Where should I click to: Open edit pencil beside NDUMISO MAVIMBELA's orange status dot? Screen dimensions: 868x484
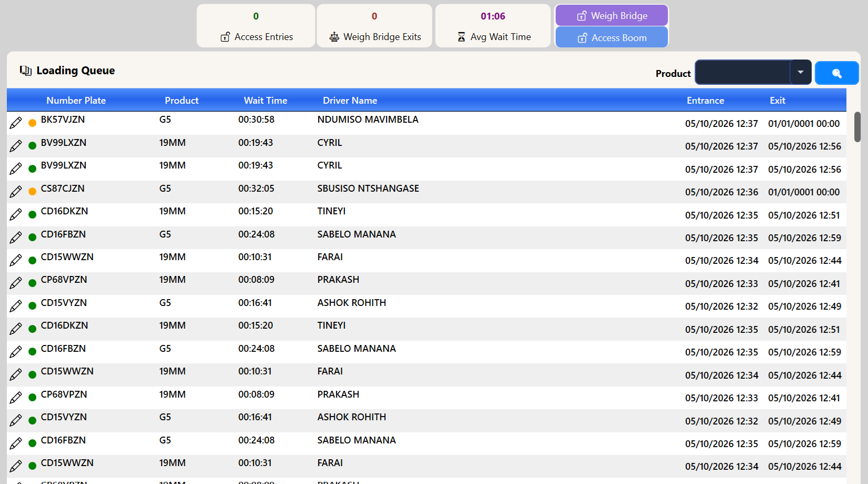[16, 123]
